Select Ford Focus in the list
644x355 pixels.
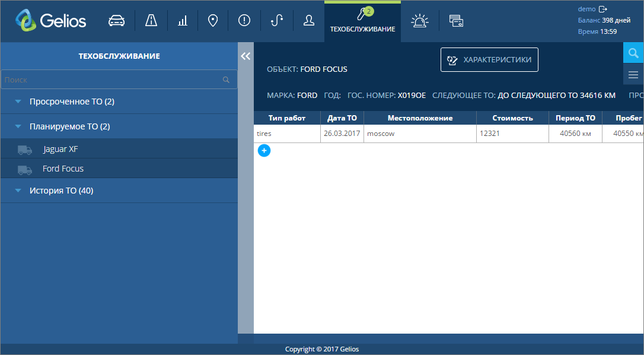63,169
